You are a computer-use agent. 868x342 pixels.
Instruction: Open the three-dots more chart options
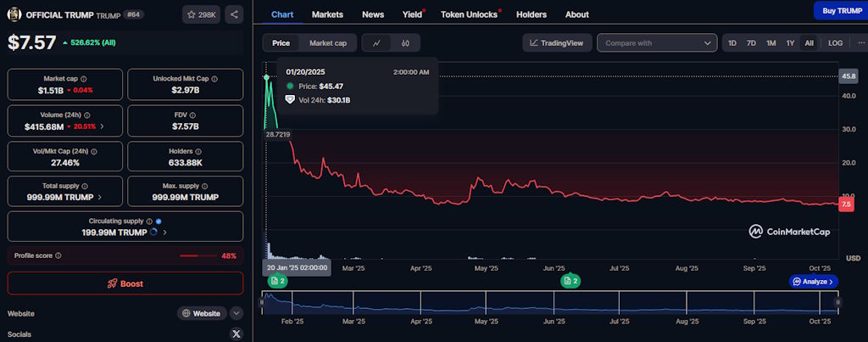pos(861,42)
